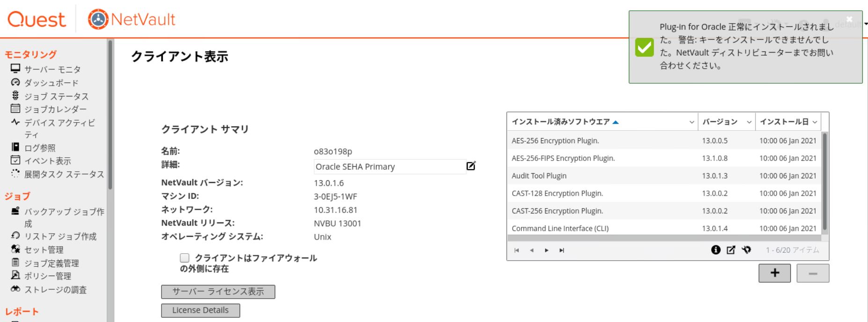Click the table settings icon in footer

(746, 250)
